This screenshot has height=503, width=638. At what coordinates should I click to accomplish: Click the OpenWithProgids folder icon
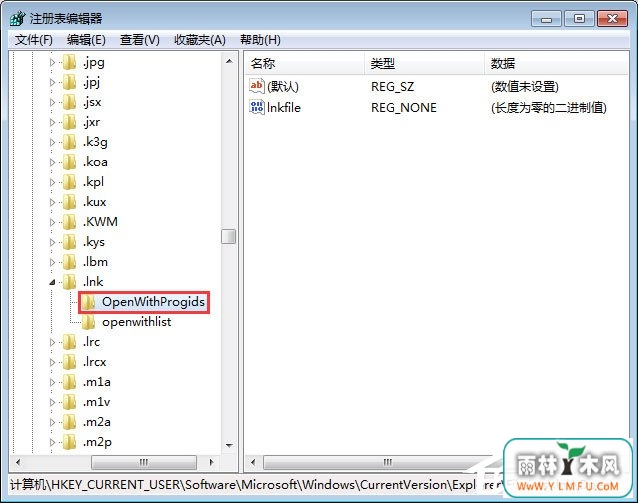(x=88, y=302)
